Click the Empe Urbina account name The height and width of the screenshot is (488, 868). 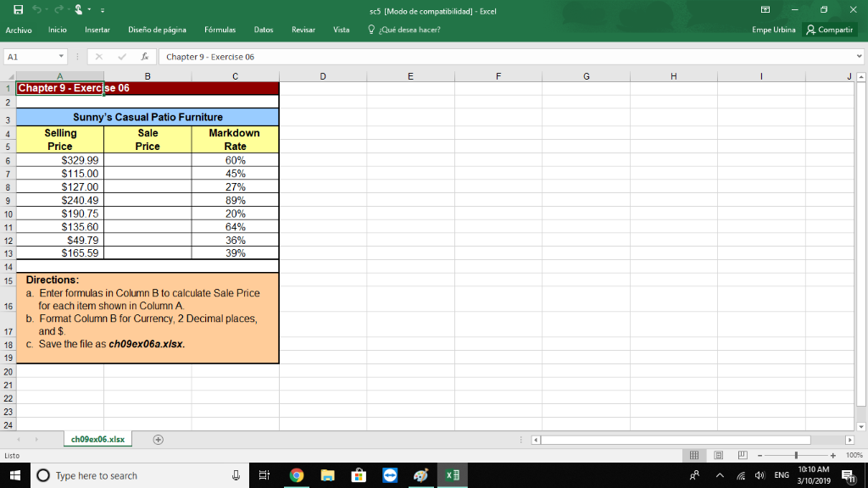773,30
